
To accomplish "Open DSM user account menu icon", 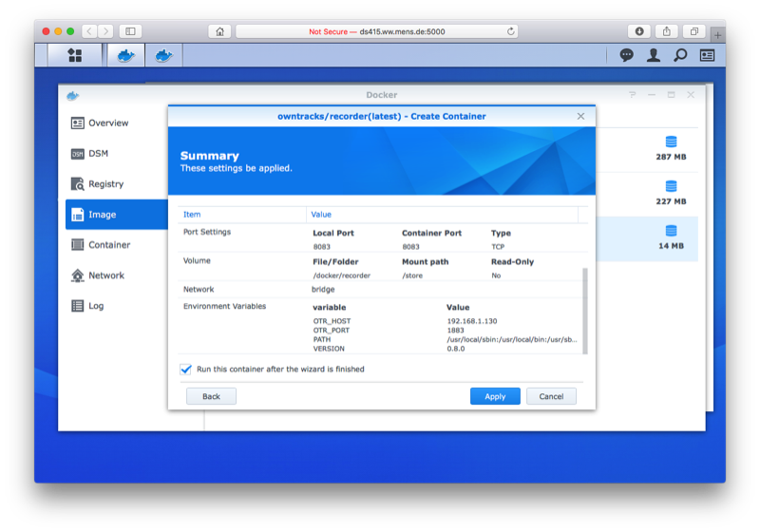I will [654, 55].
